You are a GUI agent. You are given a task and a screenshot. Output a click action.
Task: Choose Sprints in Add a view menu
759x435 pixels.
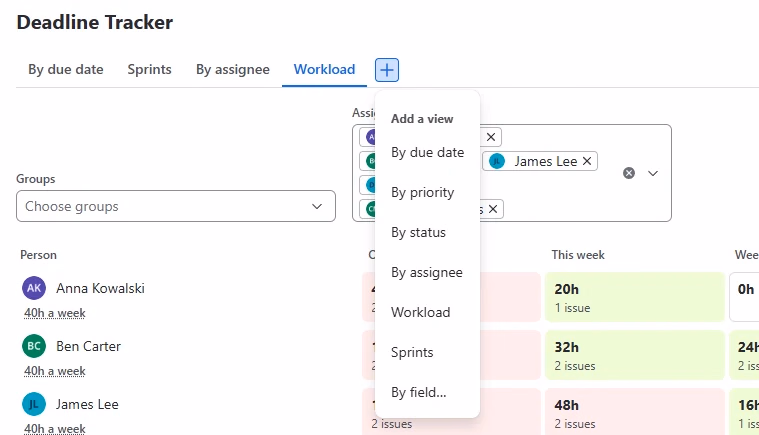click(x=427, y=353)
